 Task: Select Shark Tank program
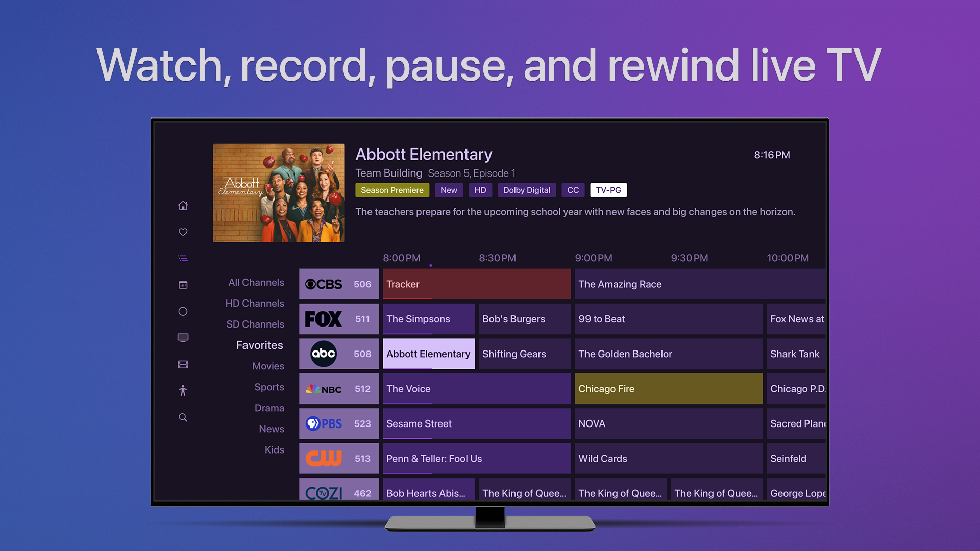pyautogui.click(x=796, y=354)
